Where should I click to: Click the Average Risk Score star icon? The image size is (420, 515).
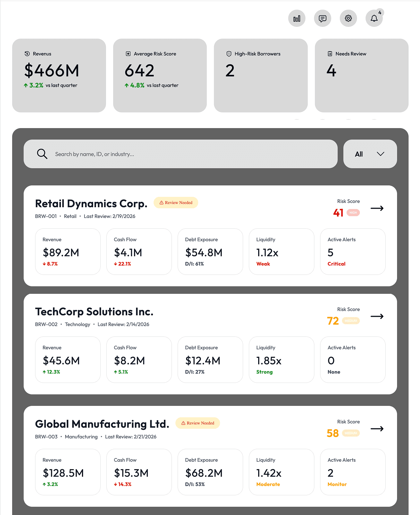point(128,54)
